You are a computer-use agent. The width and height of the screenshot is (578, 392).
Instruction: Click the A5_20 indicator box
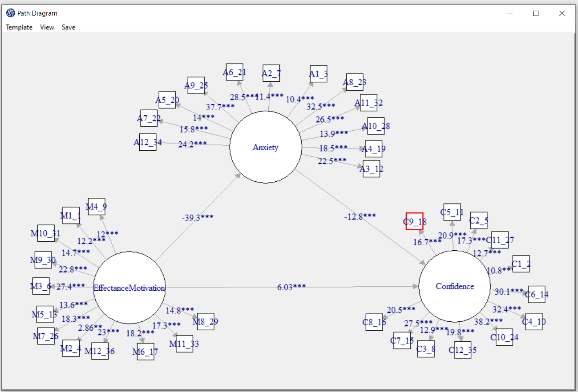[167, 100]
